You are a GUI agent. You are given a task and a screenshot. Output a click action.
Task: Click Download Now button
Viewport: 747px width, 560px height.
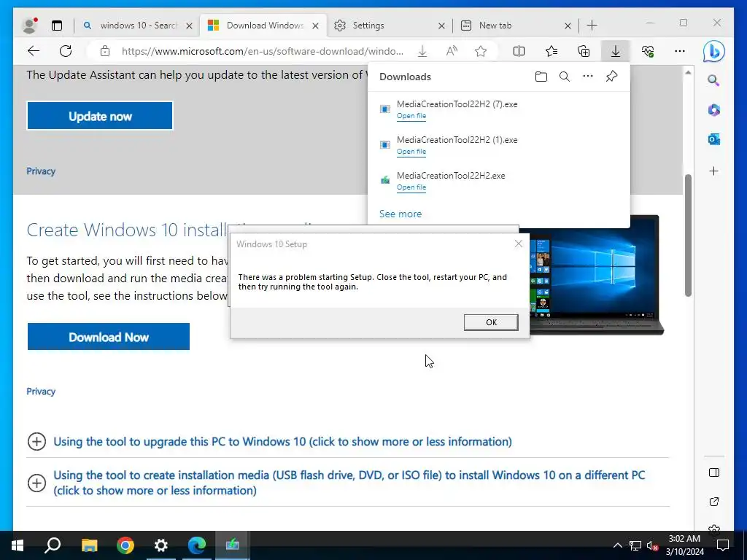point(109,337)
